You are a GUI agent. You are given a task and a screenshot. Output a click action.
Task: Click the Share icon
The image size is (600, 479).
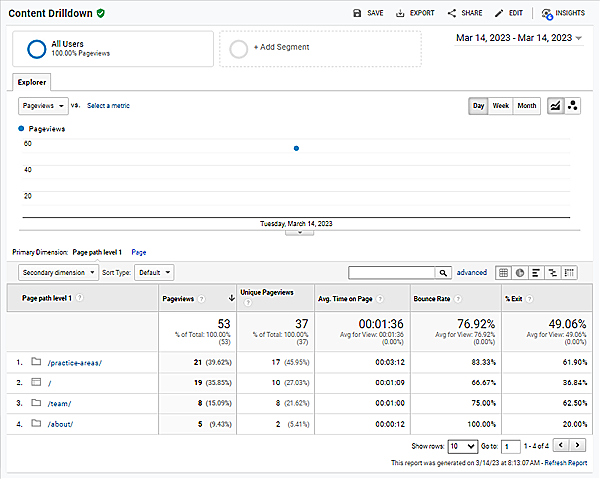point(452,13)
